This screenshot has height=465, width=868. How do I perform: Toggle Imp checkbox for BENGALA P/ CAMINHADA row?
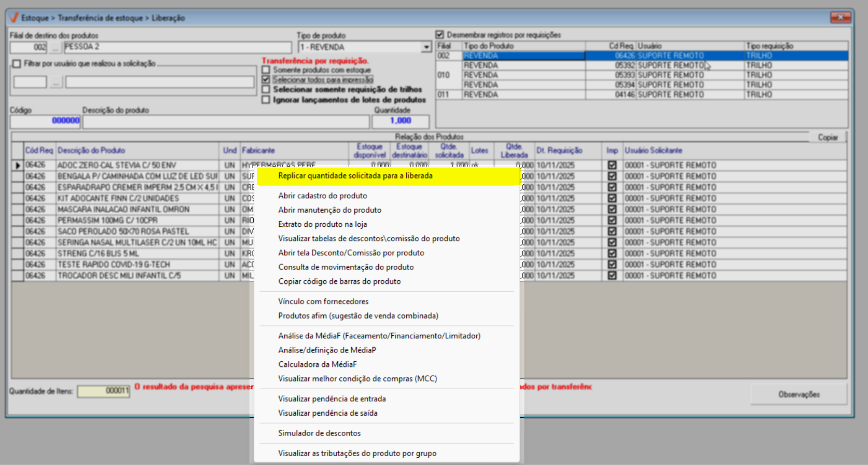612,176
